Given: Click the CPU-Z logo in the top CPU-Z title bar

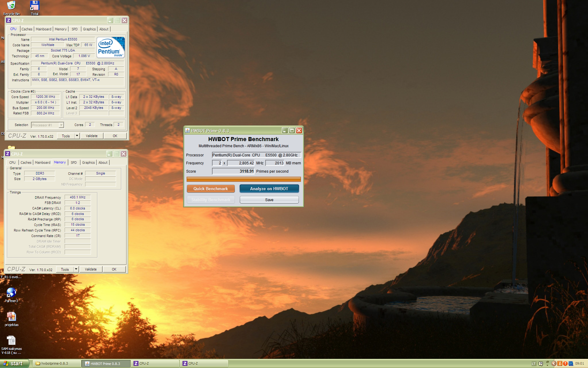Looking at the screenshot, I should [x=9, y=21].
